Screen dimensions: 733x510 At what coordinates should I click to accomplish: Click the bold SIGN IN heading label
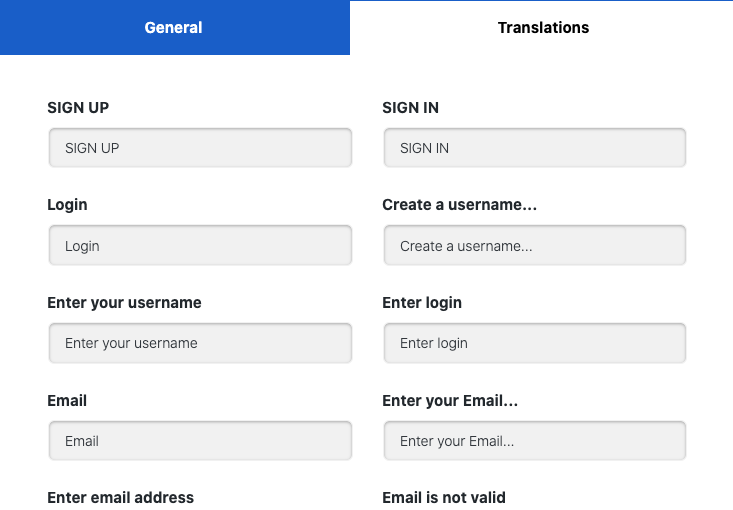pyautogui.click(x=410, y=108)
